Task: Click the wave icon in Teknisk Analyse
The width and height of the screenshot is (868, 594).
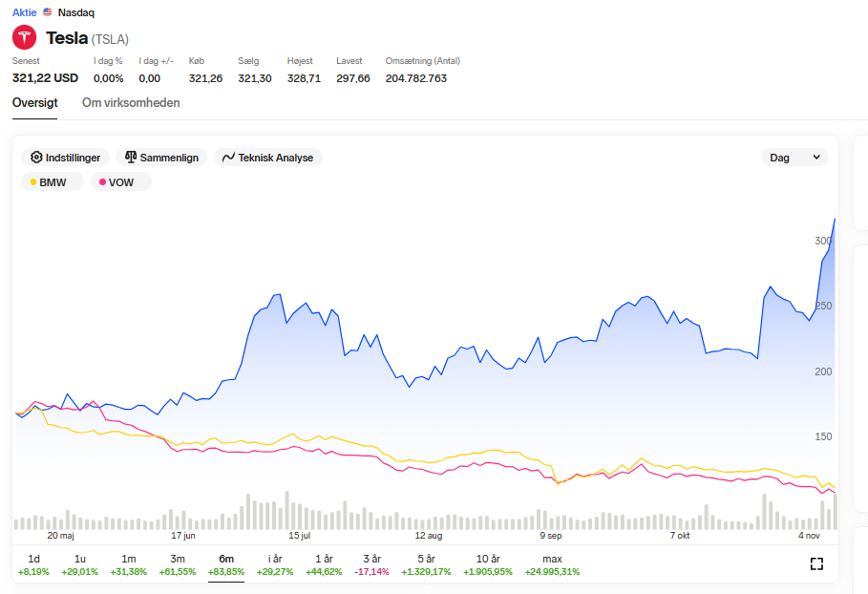Action: pos(228,158)
